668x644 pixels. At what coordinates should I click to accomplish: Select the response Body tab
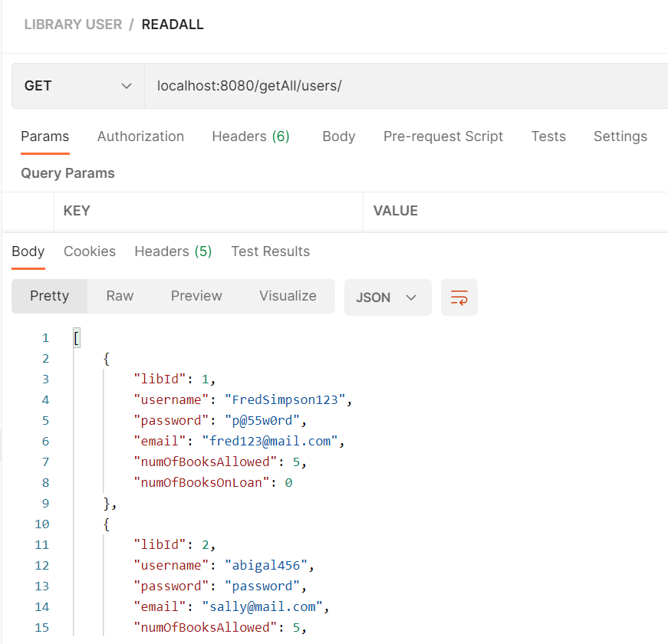click(x=28, y=251)
